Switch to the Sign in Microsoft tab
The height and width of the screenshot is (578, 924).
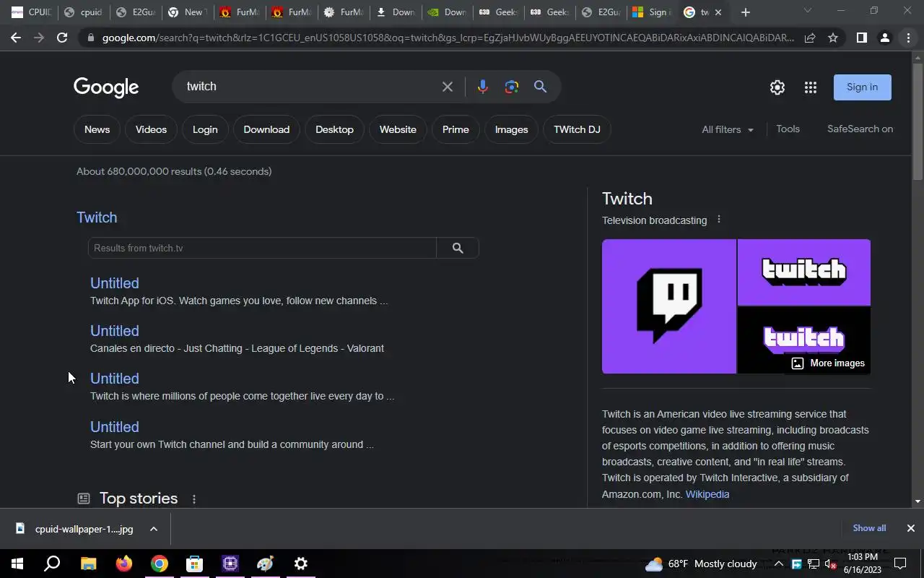click(652, 12)
